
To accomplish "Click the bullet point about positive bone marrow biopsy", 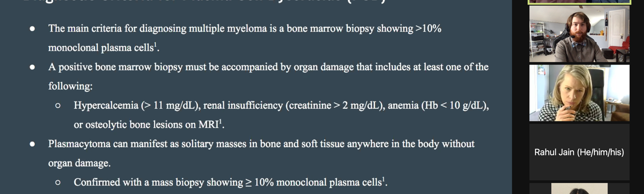I will click(x=268, y=67).
